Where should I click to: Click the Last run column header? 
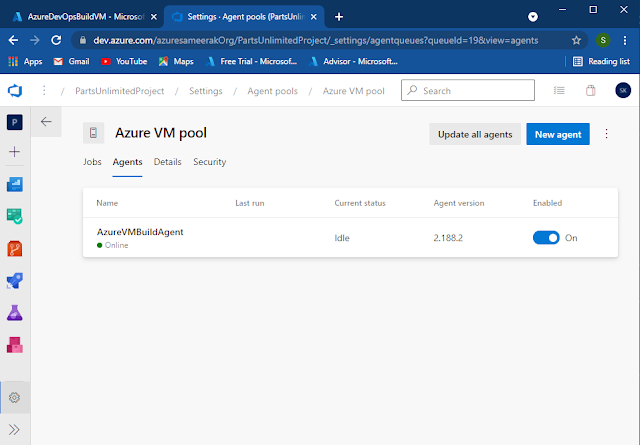pyautogui.click(x=250, y=203)
